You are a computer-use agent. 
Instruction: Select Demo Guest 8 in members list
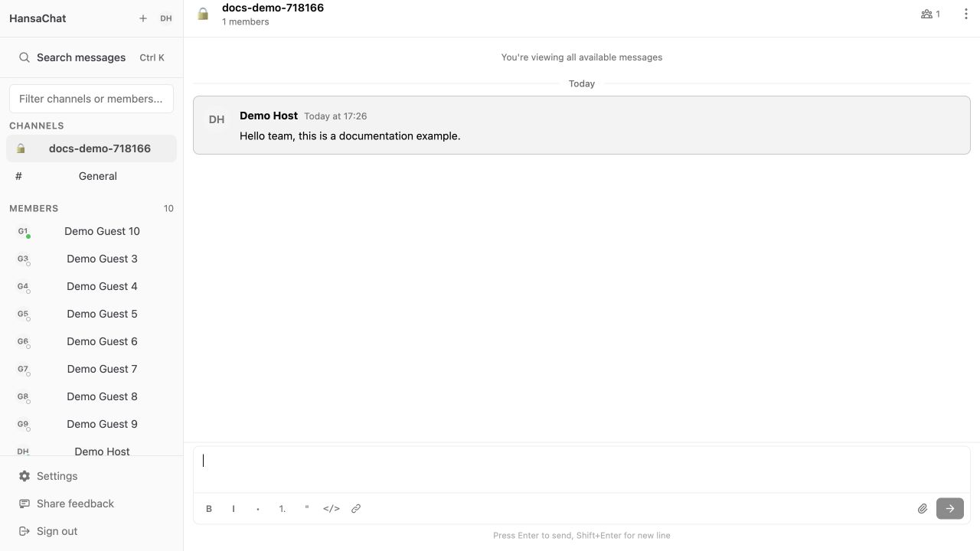coord(91,396)
